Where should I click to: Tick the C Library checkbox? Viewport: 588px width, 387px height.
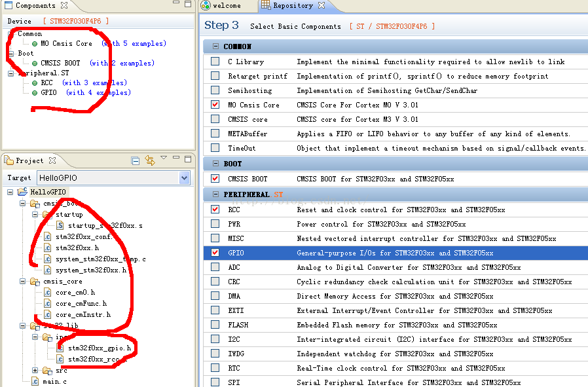pos(215,61)
